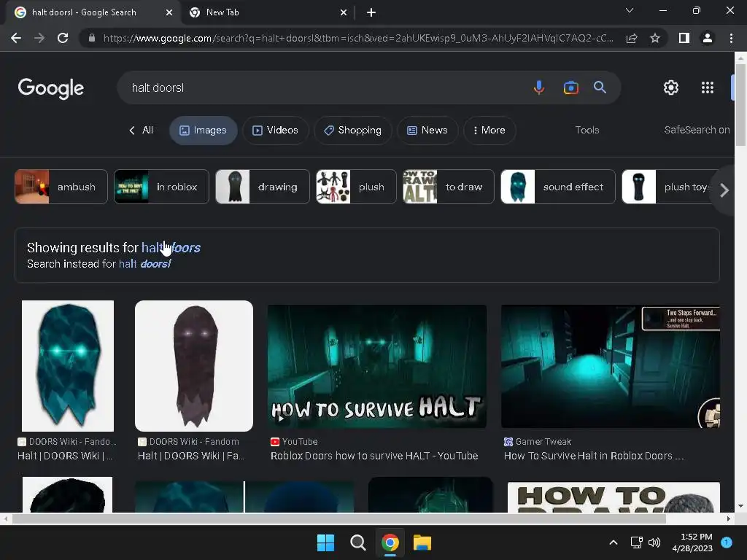
Task: Expand the More search filters
Action: point(489,131)
